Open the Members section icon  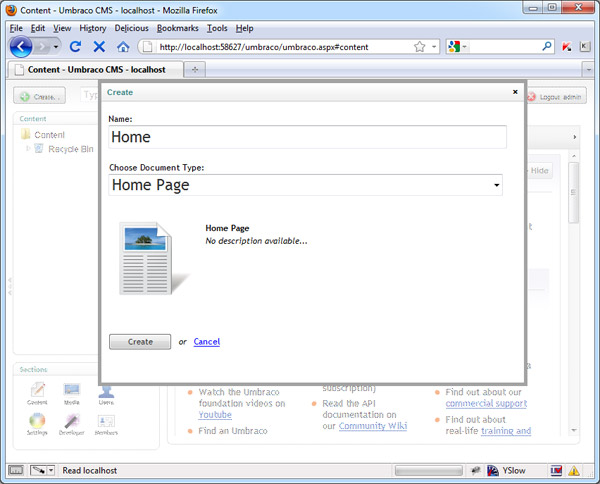[x=106, y=424]
